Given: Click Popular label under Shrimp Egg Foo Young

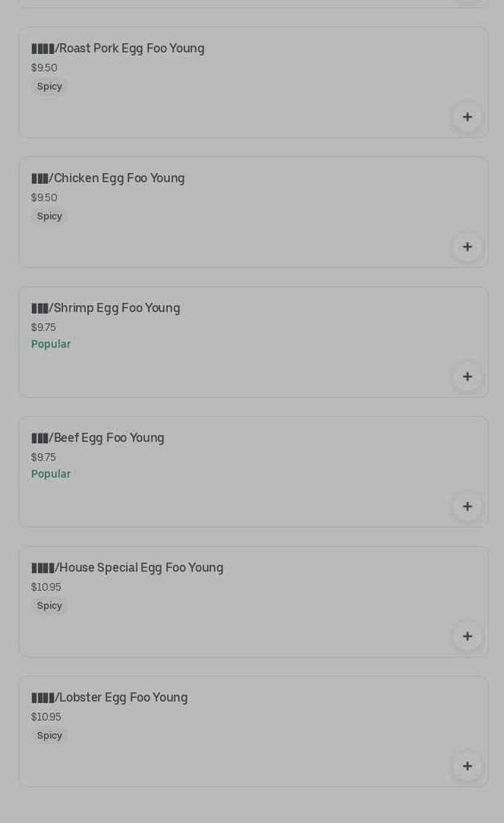Looking at the screenshot, I should pyautogui.click(x=51, y=344).
